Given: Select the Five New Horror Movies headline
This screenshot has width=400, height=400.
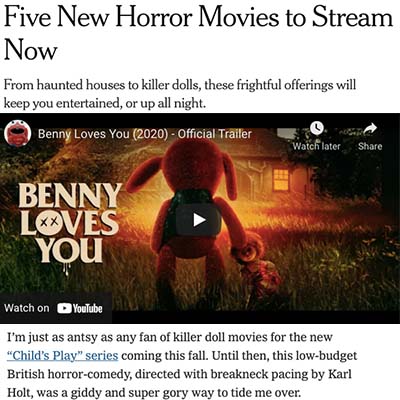Looking at the screenshot, I should (198, 34).
